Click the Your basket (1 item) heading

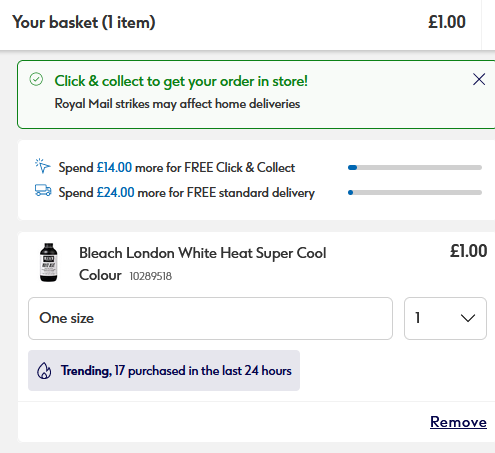84,22
